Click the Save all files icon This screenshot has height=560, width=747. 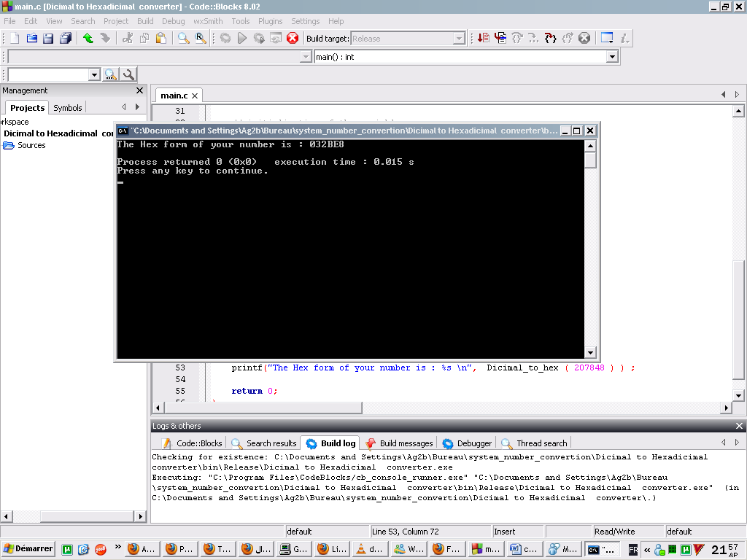(66, 38)
